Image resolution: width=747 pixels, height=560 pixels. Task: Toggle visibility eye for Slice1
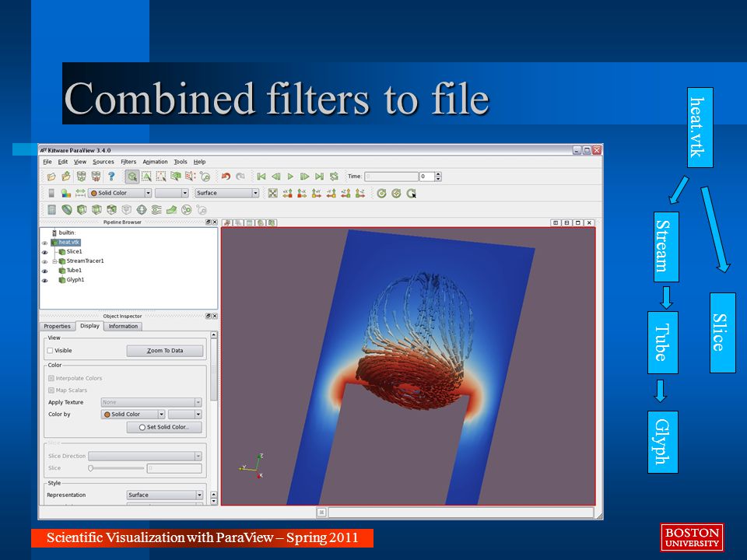(x=45, y=252)
